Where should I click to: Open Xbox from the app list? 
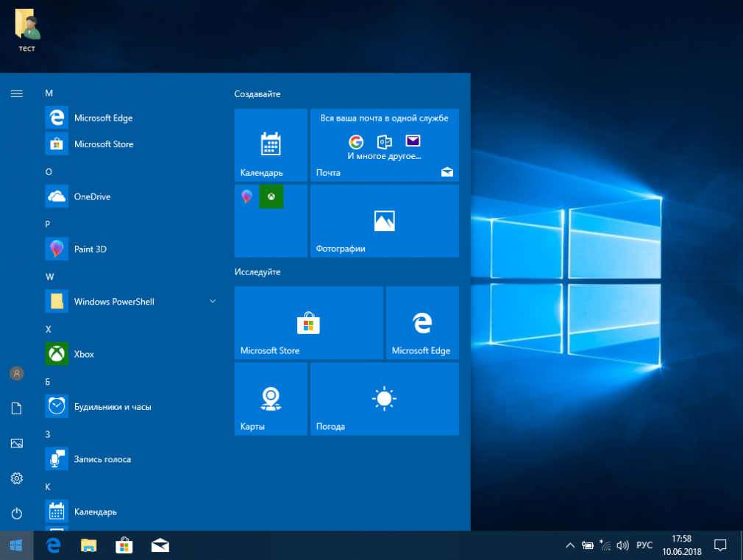point(132,354)
